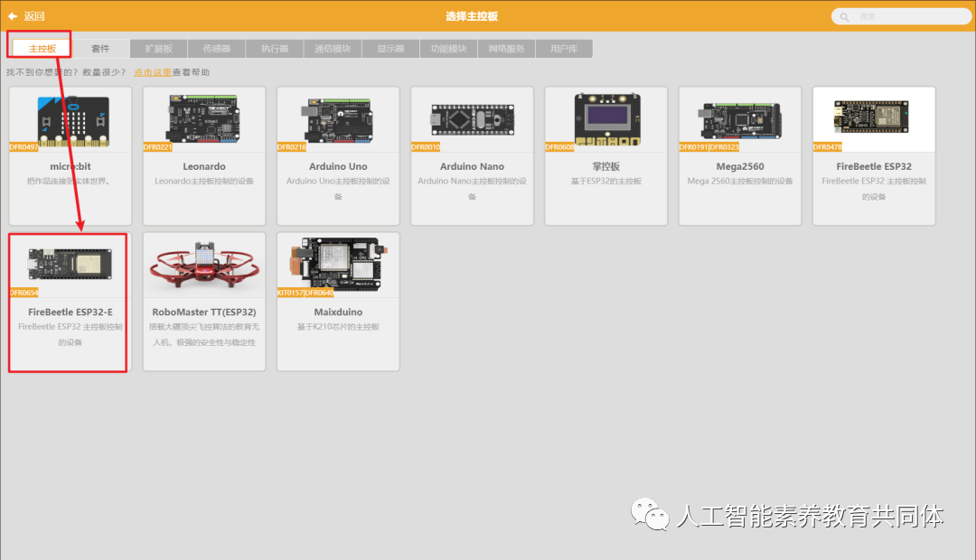The image size is (976, 560).
Task: Click the DFR0497 product tag
Action: click(23, 147)
